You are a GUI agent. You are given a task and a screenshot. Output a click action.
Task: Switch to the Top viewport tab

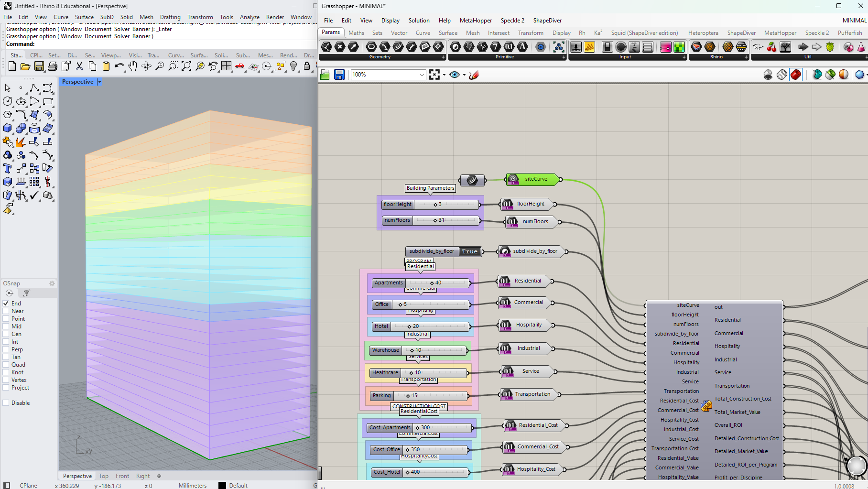coord(103,476)
